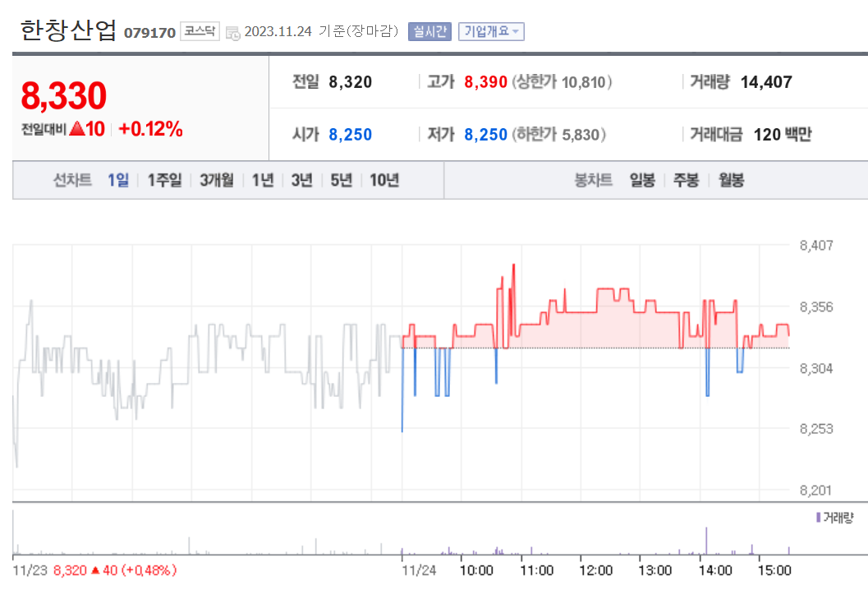Open the 주봉 weekly candle chart
This screenshot has height=599, width=868.
686,180
